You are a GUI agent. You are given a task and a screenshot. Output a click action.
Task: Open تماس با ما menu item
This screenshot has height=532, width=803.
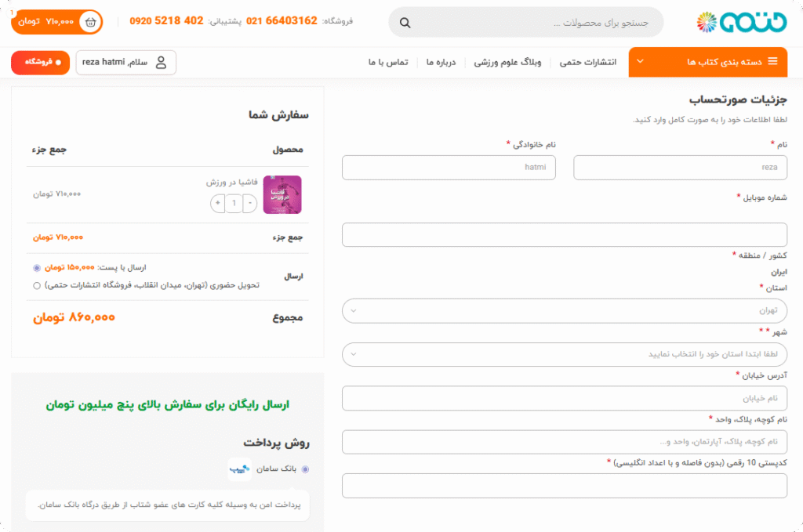pyautogui.click(x=388, y=62)
